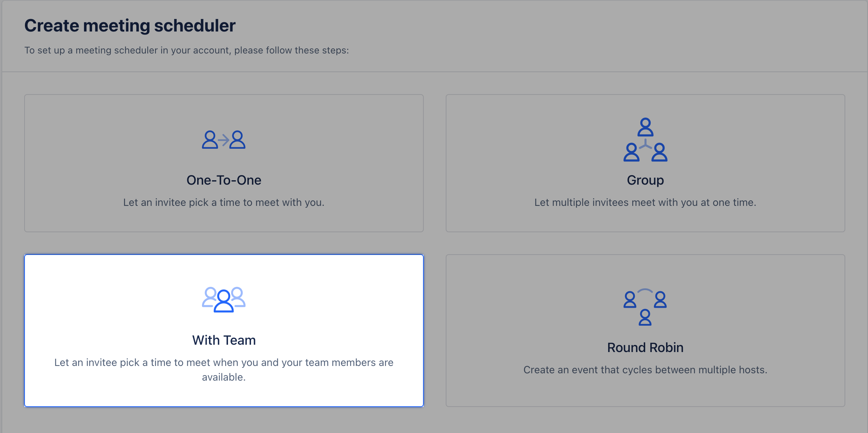Click the Round Robin cycling people icon
The image size is (868, 433).
[645, 307]
